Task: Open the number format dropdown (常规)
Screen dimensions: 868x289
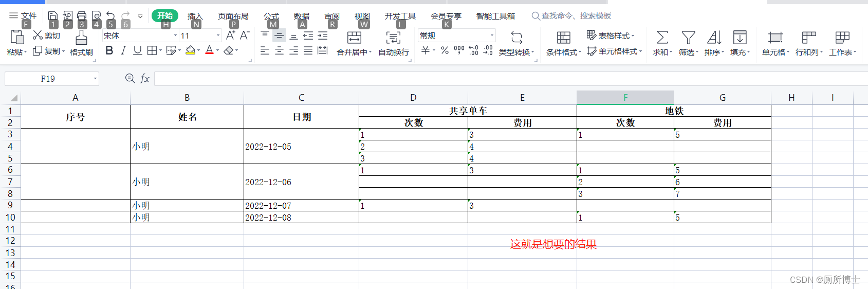Action: (492, 35)
